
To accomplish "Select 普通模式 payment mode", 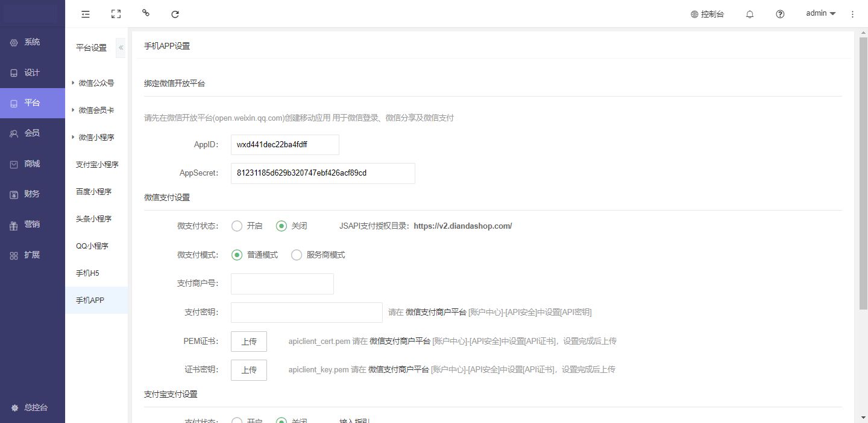I will tap(237, 255).
